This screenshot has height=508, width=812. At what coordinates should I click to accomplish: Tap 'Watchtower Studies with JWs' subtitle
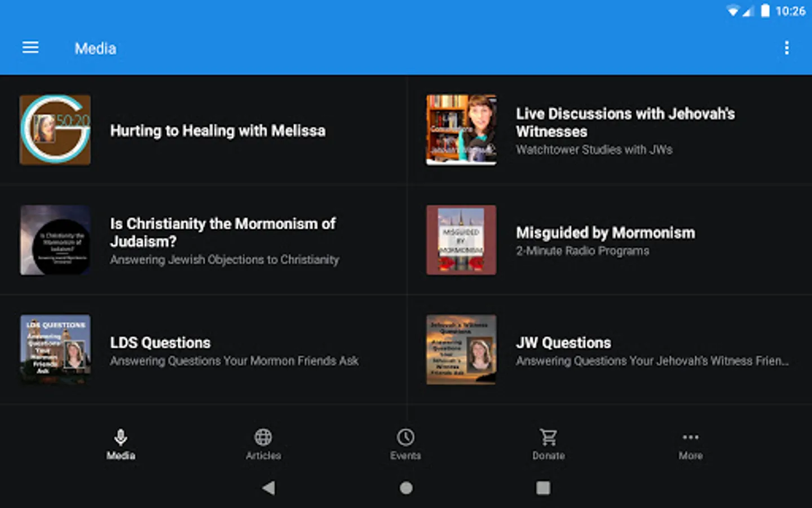594,150
